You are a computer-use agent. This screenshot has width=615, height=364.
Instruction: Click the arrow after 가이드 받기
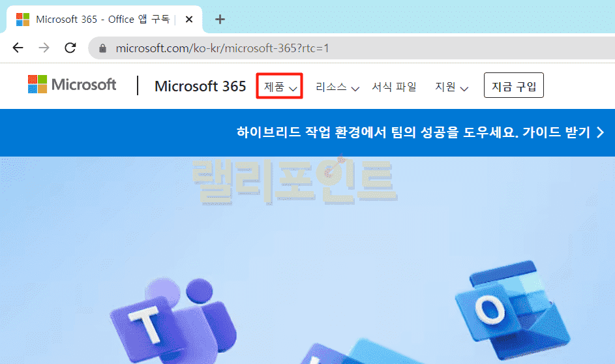601,132
